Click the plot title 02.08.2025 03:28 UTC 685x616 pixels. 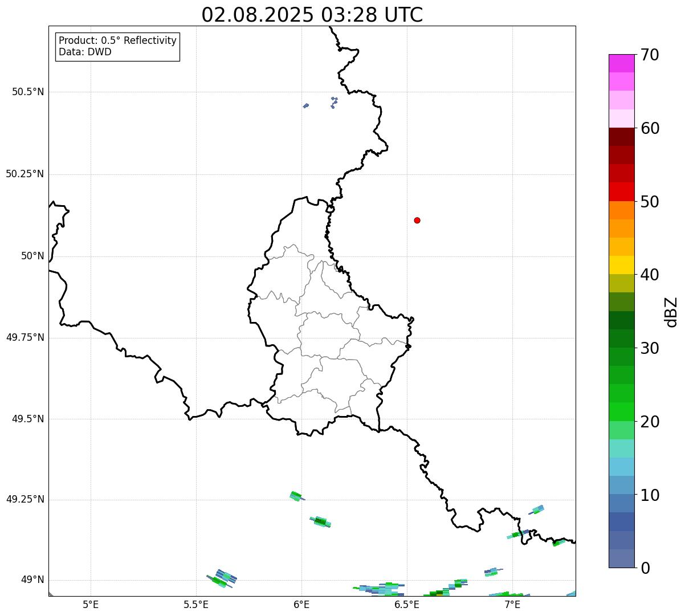click(312, 15)
